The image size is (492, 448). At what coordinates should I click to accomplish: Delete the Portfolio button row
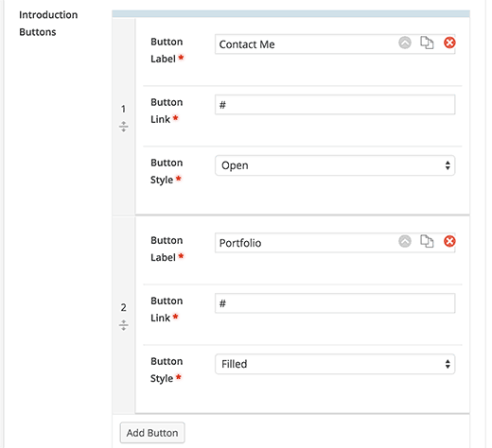pos(449,241)
